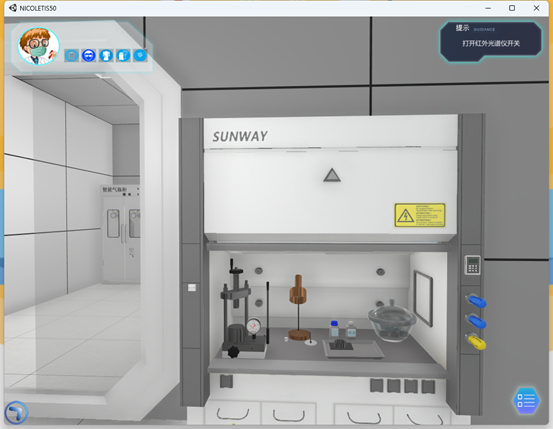Viewport: 553px width, 429px height.
Task: Click the white wall switch on hood
Action: tap(192, 288)
